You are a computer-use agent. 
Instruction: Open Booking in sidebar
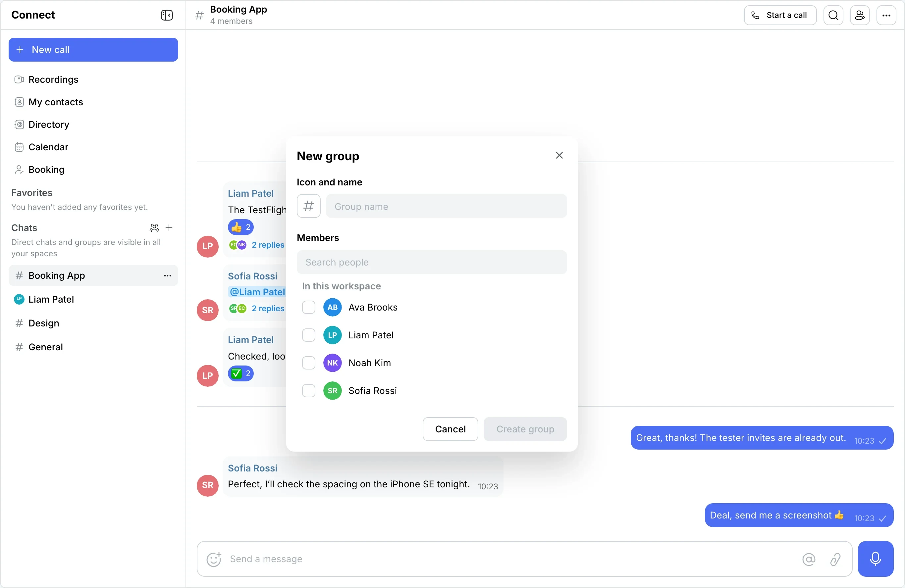[x=93, y=169]
